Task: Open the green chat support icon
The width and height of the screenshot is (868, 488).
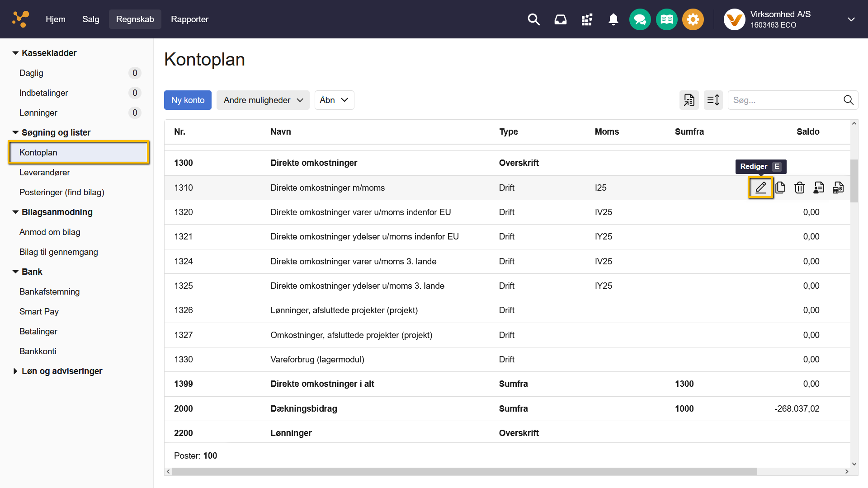Action: pyautogui.click(x=640, y=19)
